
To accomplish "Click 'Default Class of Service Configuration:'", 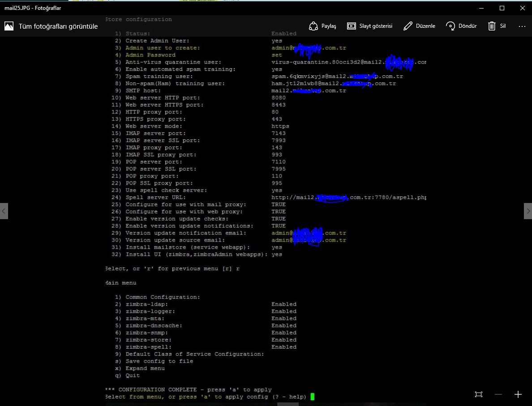I will 195,354.
